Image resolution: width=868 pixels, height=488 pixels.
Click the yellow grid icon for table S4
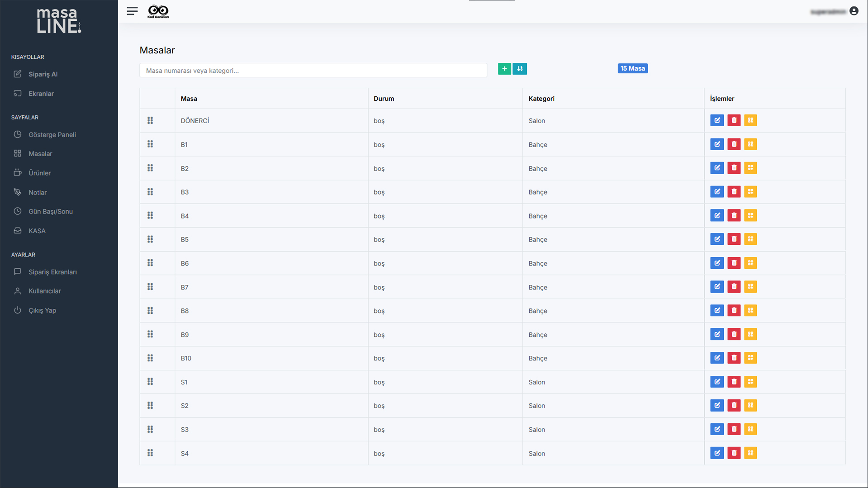pyautogui.click(x=750, y=453)
